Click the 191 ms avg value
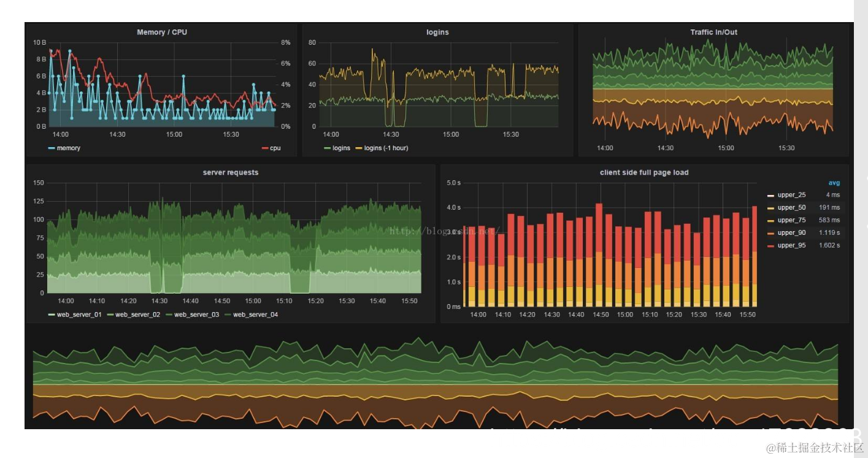 (x=830, y=207)
